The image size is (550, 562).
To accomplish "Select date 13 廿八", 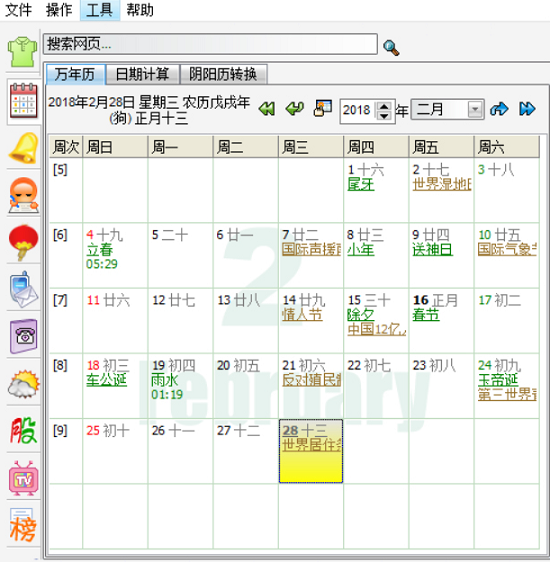I will pos(239,300).
